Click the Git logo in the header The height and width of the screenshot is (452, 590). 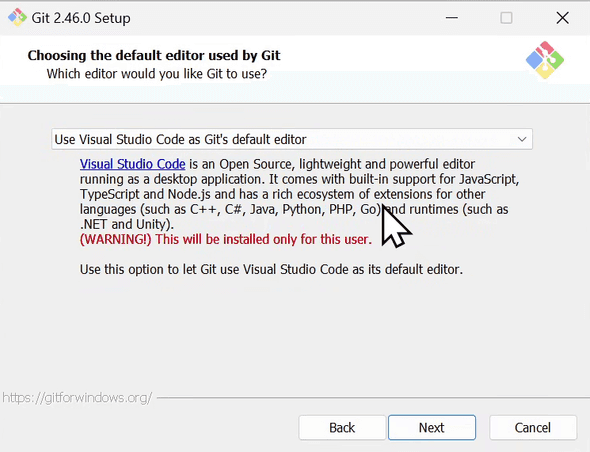coord(544,60)
